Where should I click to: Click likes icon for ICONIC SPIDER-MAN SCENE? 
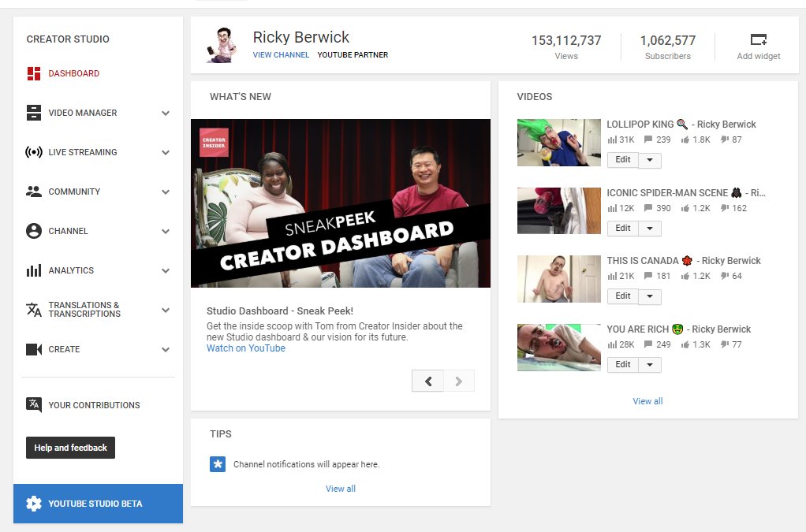click(x=685, y=208)
